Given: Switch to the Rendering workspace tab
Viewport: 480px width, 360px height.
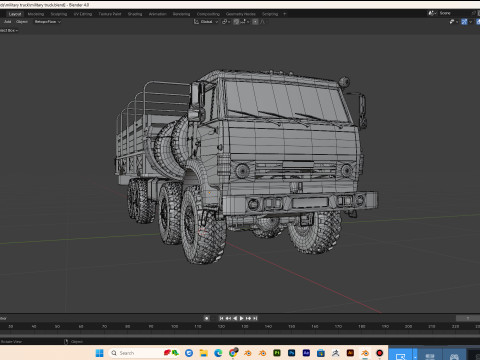Looking at the screenshot, I should click(x=181, y=14).
